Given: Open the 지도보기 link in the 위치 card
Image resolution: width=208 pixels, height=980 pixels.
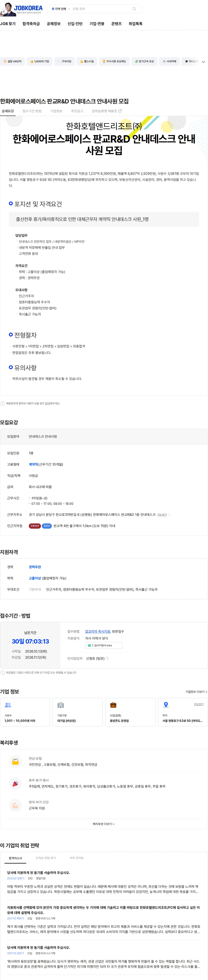Looking at the screenshot, I should [x=198, y=704].
